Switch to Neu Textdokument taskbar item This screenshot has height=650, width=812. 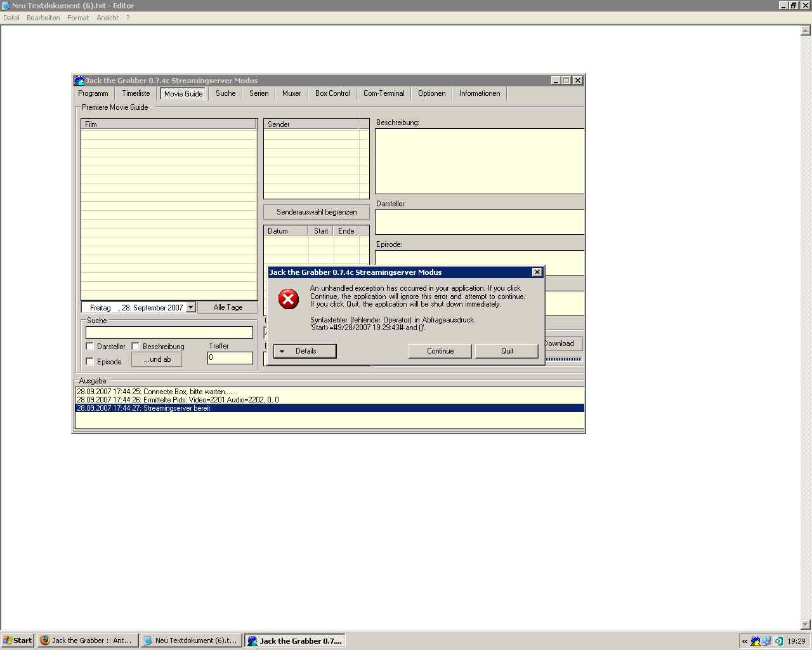(x=191, y=640)
